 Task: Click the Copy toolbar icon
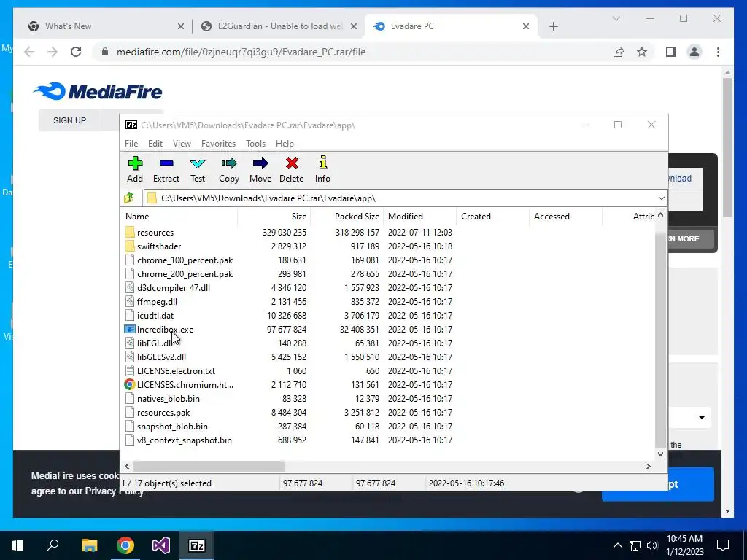click(x=229, y=163)
